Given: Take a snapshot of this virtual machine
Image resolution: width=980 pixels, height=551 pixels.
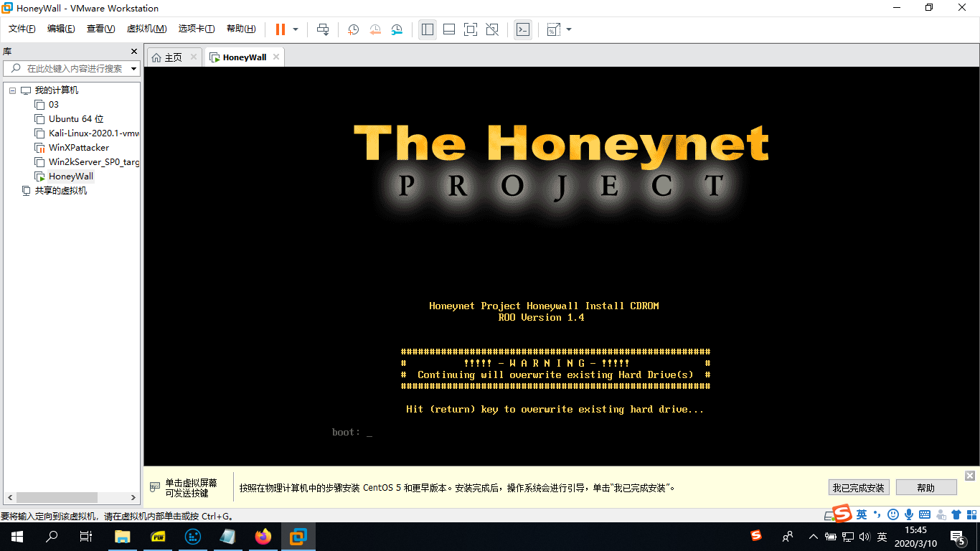Looking at the screenshot, I should [354, 29].
